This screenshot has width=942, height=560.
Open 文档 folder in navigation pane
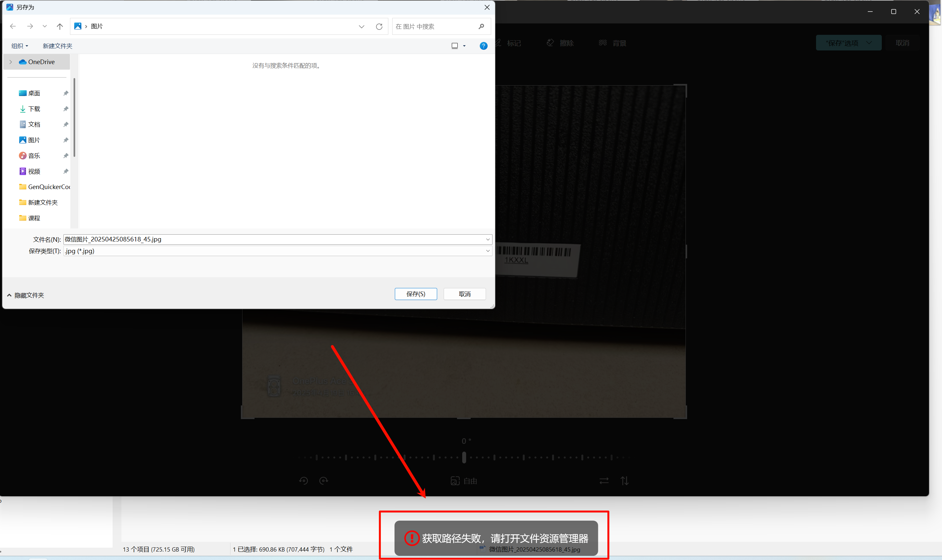click(34, 125)
